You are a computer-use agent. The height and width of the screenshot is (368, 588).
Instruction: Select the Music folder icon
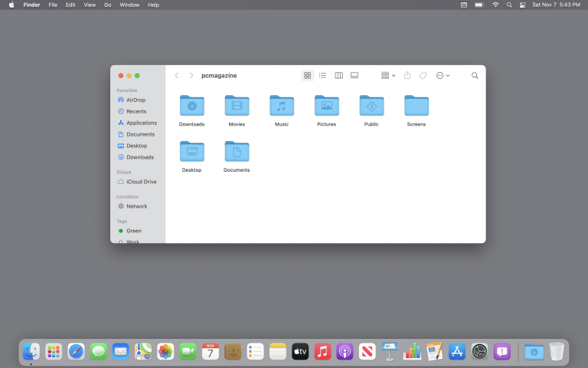[282, 107]
